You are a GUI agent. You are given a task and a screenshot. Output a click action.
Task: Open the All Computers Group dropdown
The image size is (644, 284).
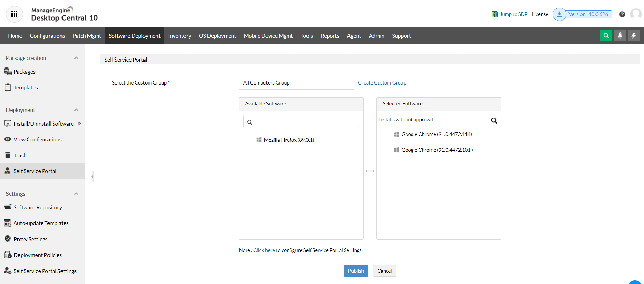tap(296, 83)
